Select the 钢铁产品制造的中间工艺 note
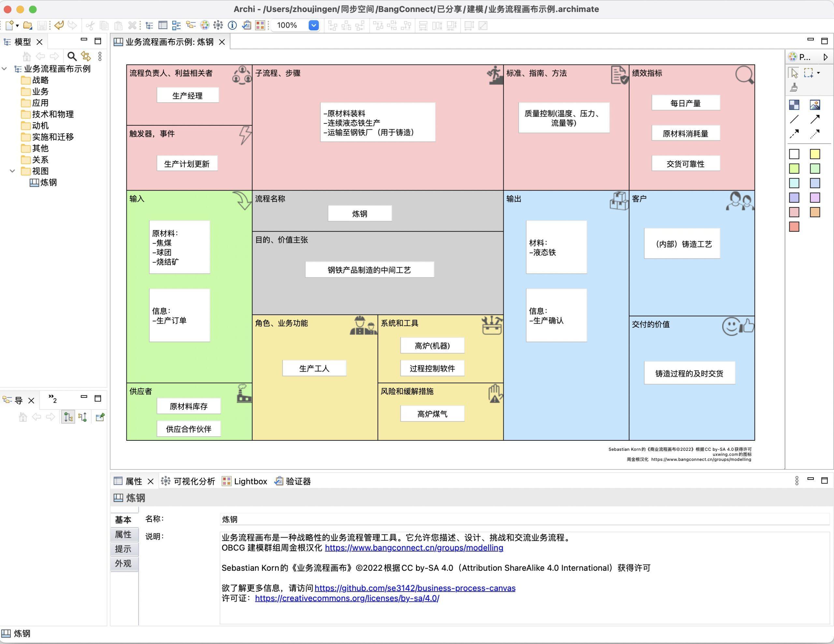 tap(369, 269)
